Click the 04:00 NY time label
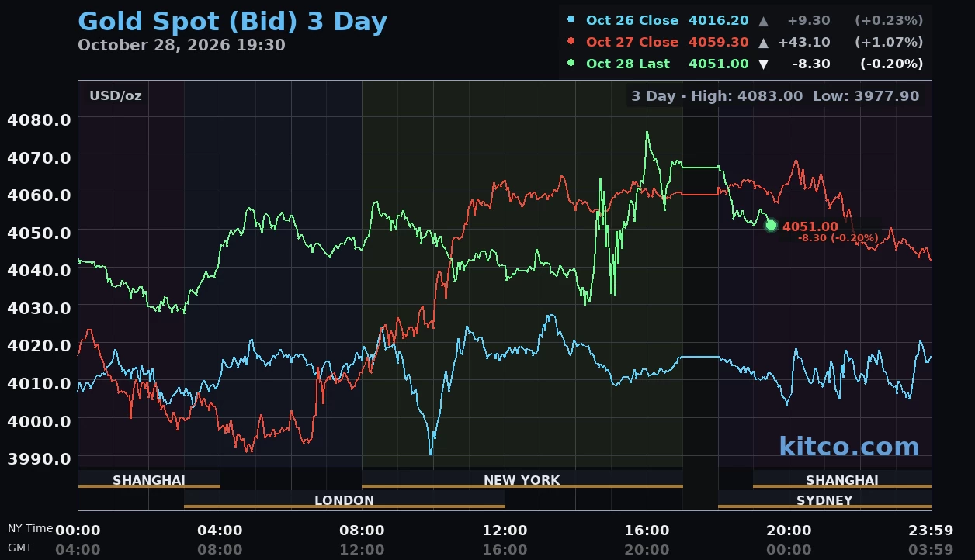The image size is (975, 560). tap(220, 531)
